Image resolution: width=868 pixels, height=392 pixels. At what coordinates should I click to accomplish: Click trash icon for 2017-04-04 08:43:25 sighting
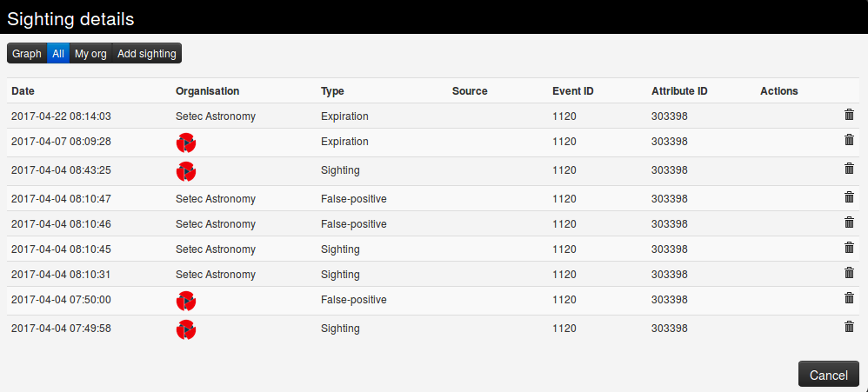849,169
